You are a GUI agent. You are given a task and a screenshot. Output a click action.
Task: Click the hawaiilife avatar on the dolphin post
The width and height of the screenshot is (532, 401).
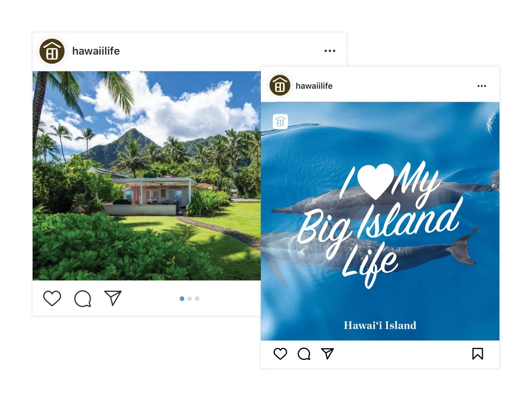[x=280, y=85]
